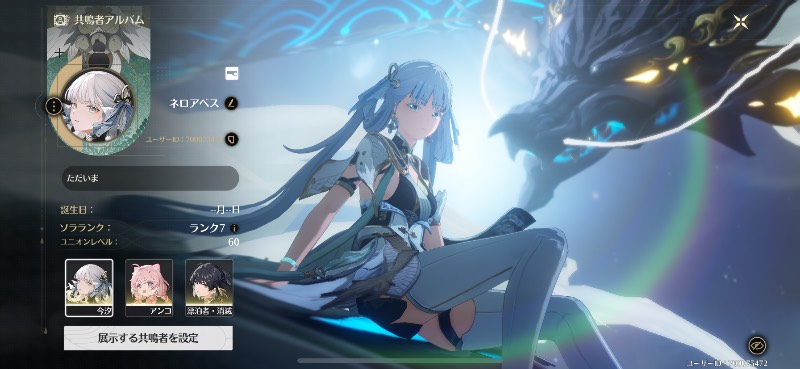Set the birthday value --月--日
Viewport: 800px width, 369px height.
(224, 209)
